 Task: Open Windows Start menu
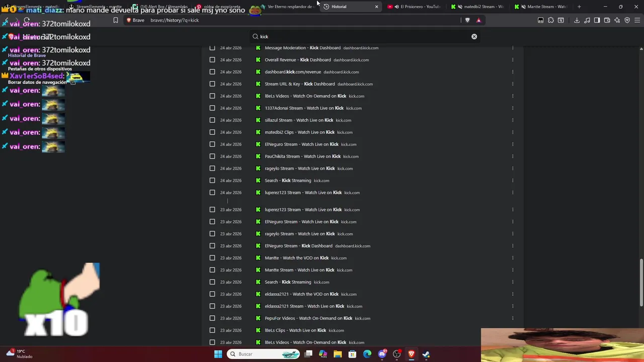coord(218,354)
